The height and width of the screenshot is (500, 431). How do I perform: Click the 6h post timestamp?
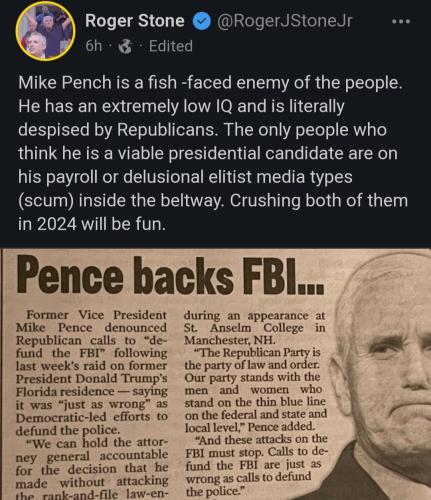94,46
